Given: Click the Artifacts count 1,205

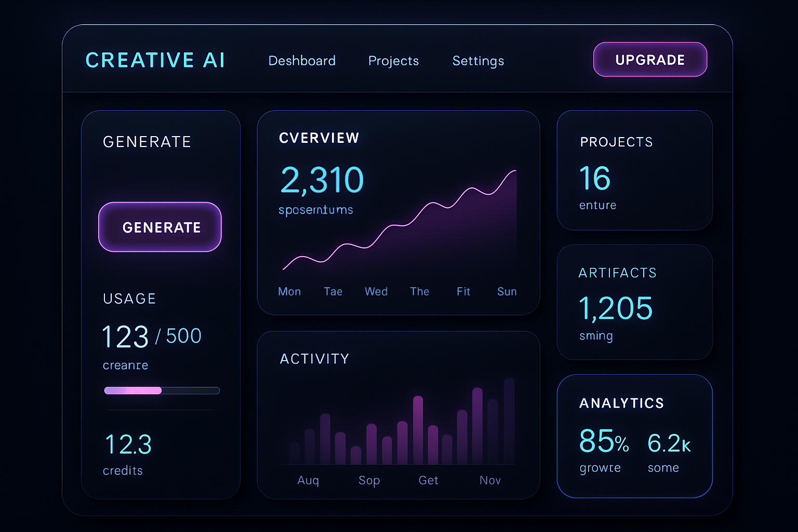Looking at the screenshot, I should [615, 308].
